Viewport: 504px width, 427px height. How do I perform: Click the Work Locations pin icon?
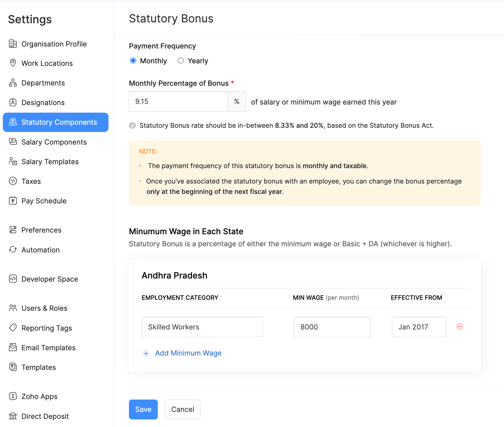click(x=13, y=63)
